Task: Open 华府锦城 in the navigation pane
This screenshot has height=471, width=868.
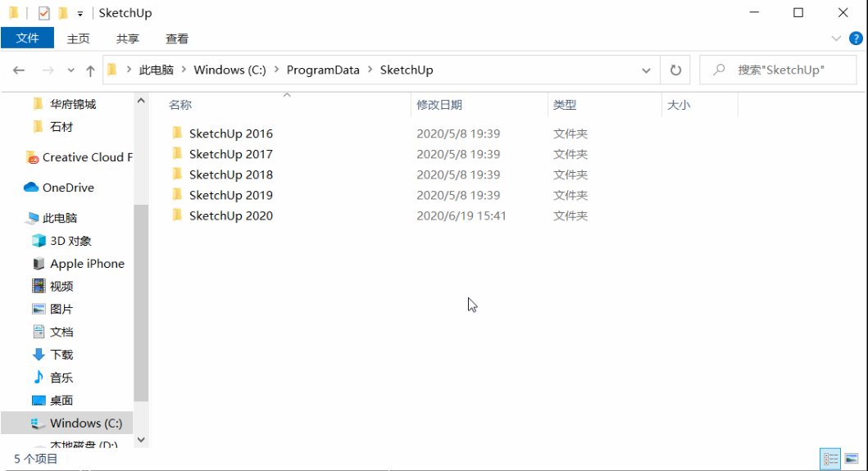Action: click(x=72, y=104)
